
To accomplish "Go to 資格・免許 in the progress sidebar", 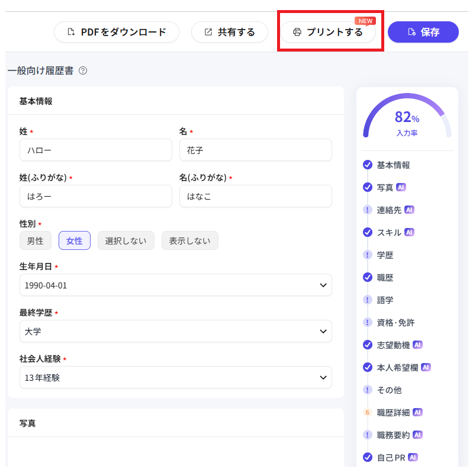I will (395, 322).
